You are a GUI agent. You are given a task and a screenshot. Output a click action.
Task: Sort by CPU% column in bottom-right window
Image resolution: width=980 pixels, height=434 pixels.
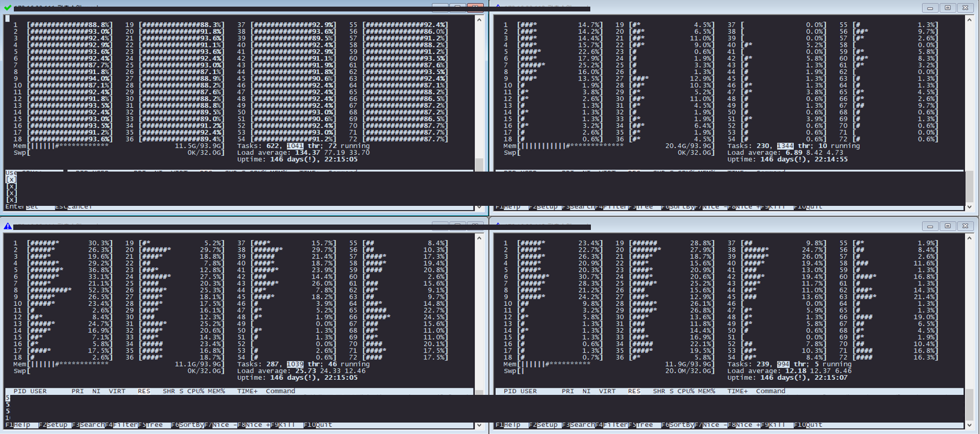tap(686, 391)
